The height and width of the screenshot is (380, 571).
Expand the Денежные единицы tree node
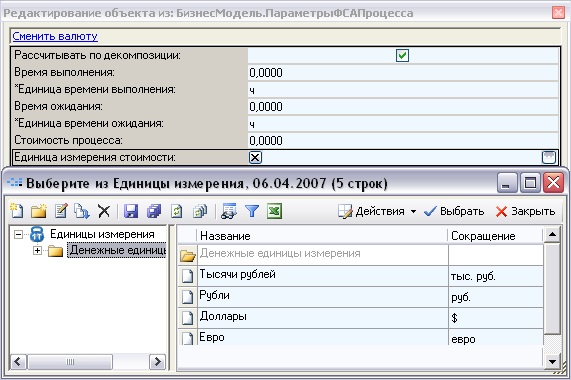[37, 250]
